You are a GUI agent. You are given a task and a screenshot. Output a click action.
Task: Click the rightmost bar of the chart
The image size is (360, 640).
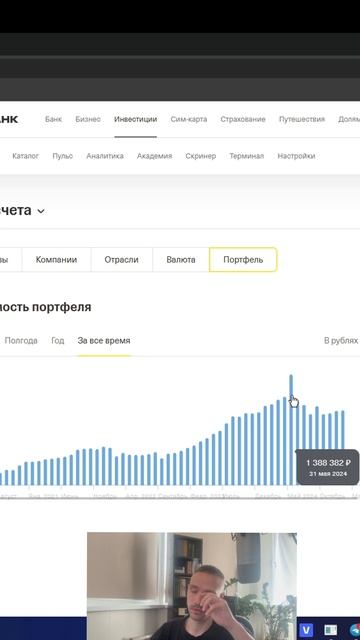pos(343,448)
